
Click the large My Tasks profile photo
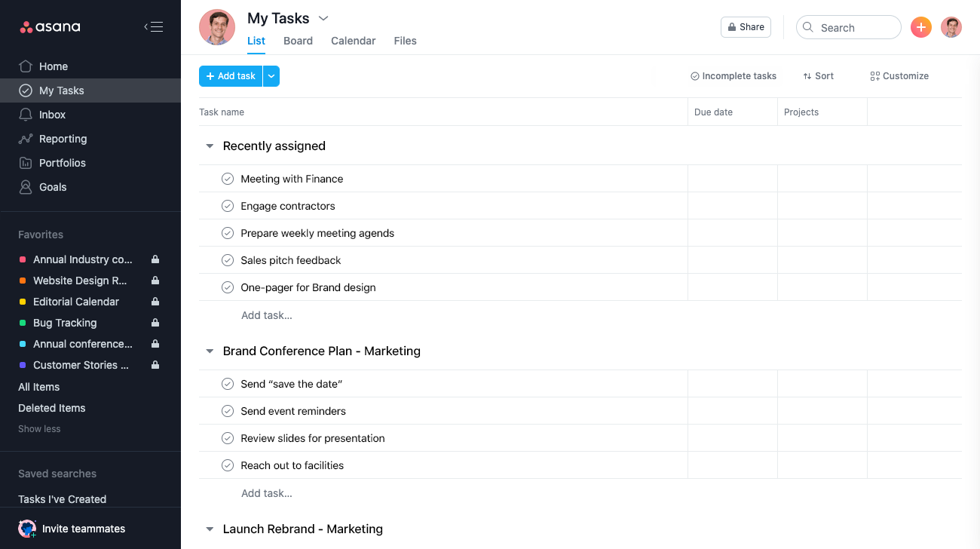tap(217, 27)
